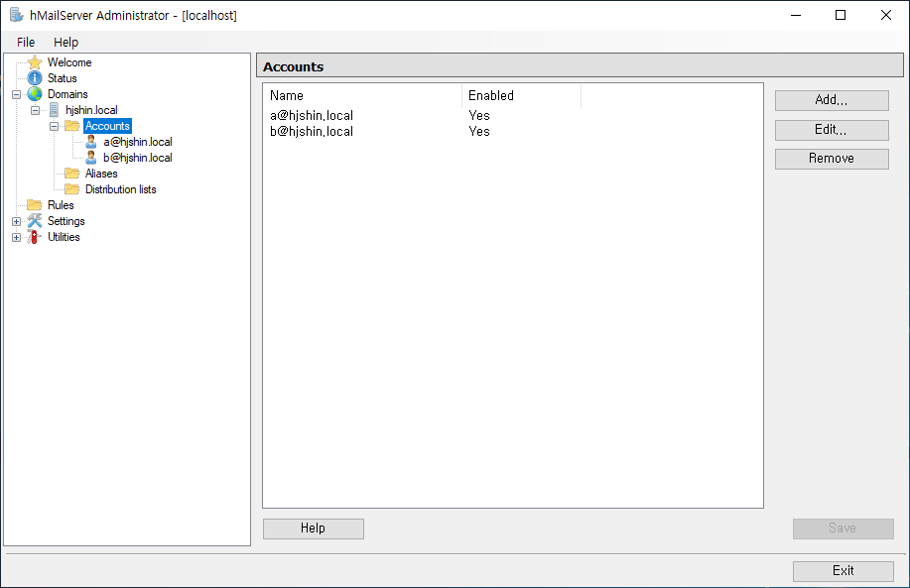Select Status in the tree
Viewport: 910px width, 588px height.
tap(63, 78)
